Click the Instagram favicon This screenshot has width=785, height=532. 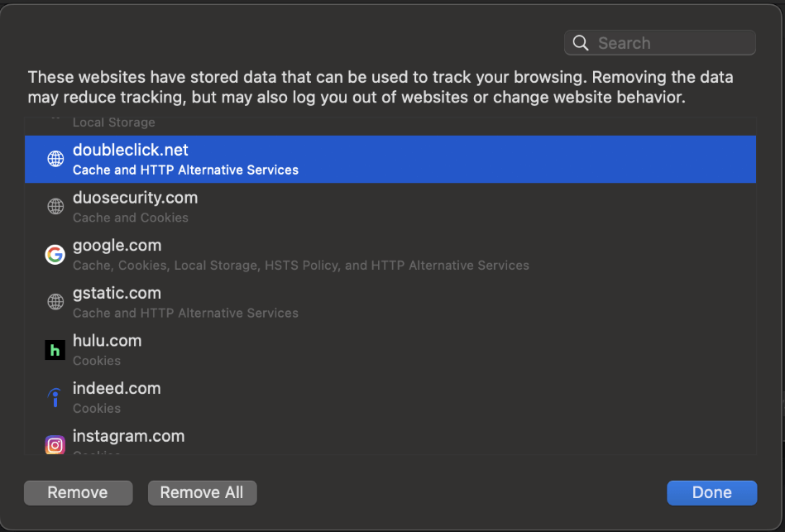(55, 445)
